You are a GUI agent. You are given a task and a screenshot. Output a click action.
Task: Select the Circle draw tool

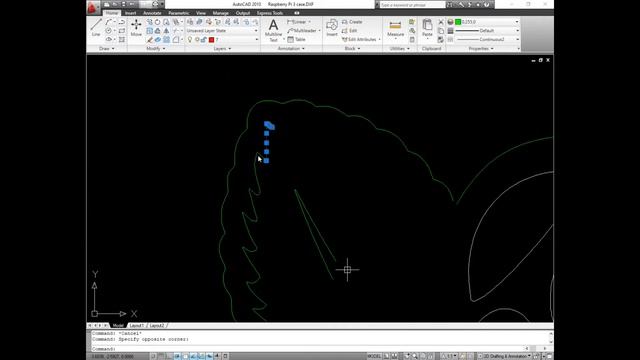coord(109,31)
